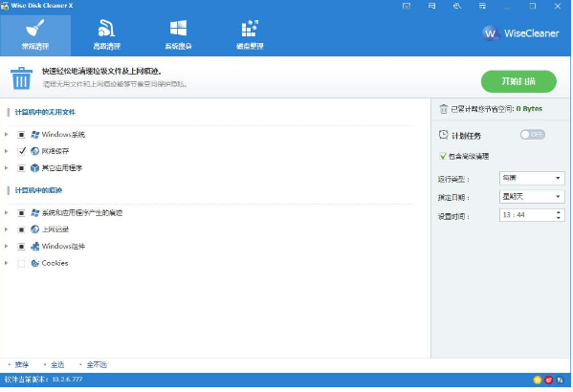The height and width of the screenshot is (392, 573).
Task: Expand the Windows组件 tree node arrow
Action: [6, 247]
